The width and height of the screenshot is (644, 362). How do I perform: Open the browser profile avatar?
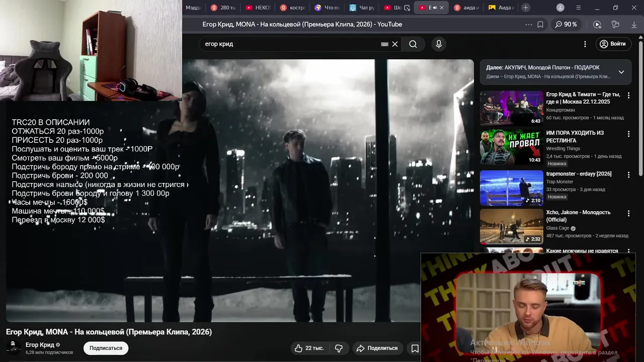[x=560, y=8]
